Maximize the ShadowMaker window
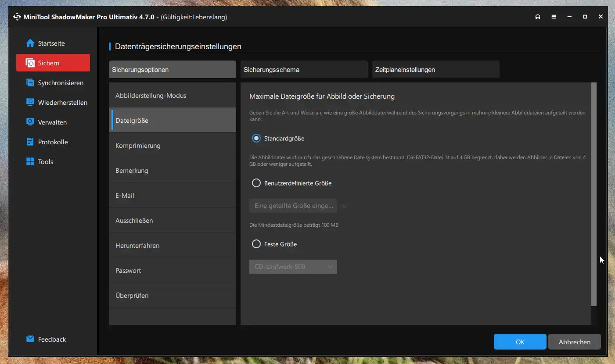The height and width of the screenshot is (364, 615). point(585,17)
